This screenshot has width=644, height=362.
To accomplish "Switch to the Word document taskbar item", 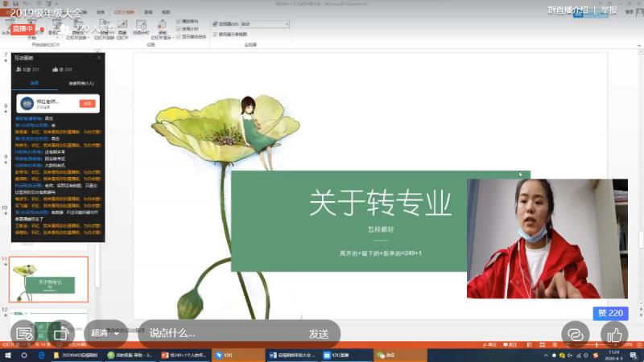I will (x=292, y=356).
